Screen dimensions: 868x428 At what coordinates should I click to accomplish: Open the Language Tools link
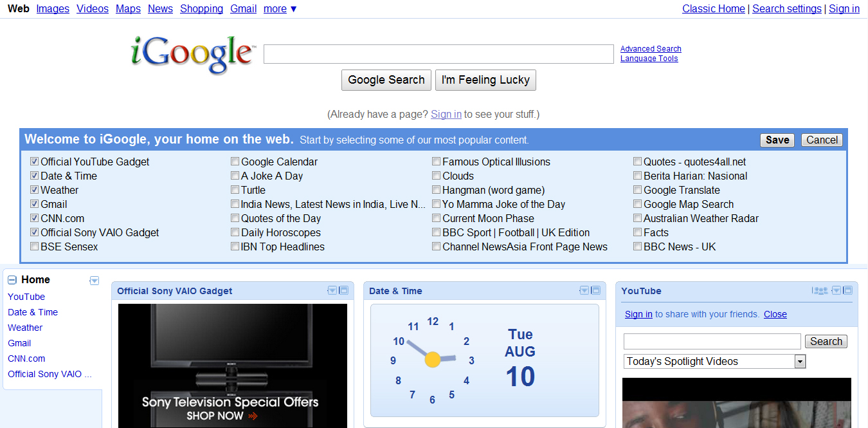(649, 59)
